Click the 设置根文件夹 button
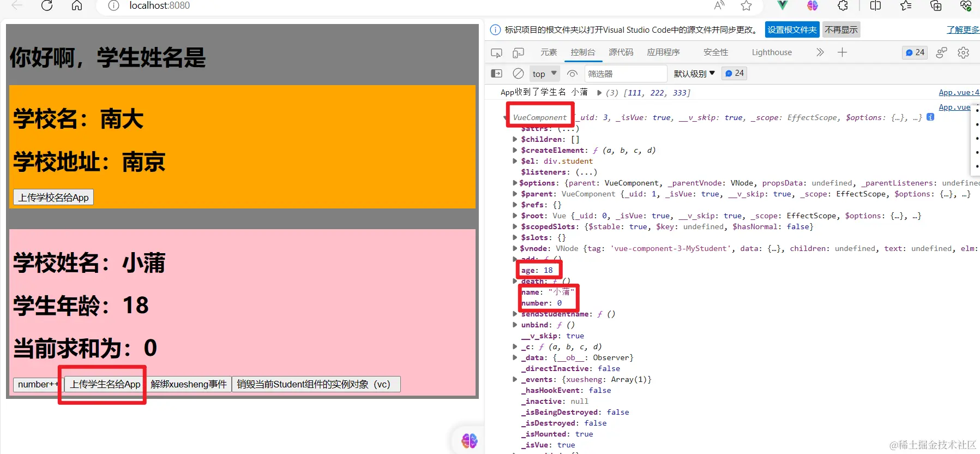Screen dimensions: 980x454 (x=792, y=29)
